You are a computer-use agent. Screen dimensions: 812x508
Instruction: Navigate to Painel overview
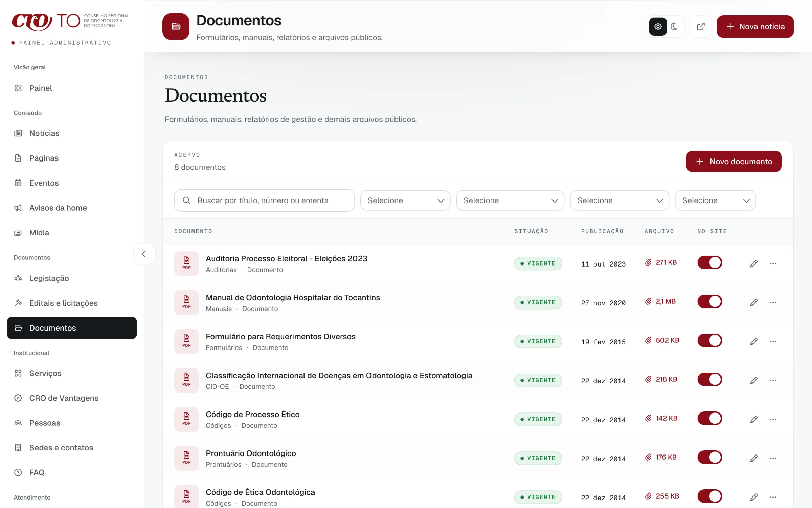pyautogui.click(x=72, y=88)
